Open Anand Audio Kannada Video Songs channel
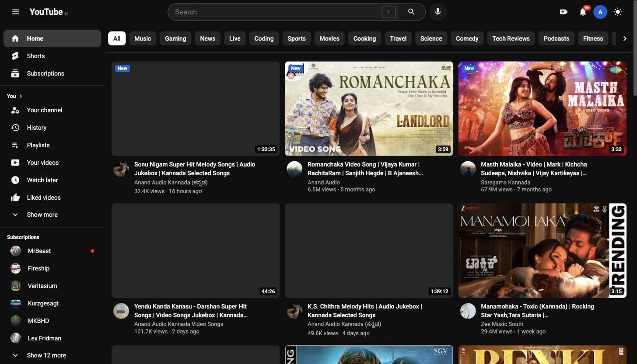The image size is (637, 364). [x=178, y=324]
